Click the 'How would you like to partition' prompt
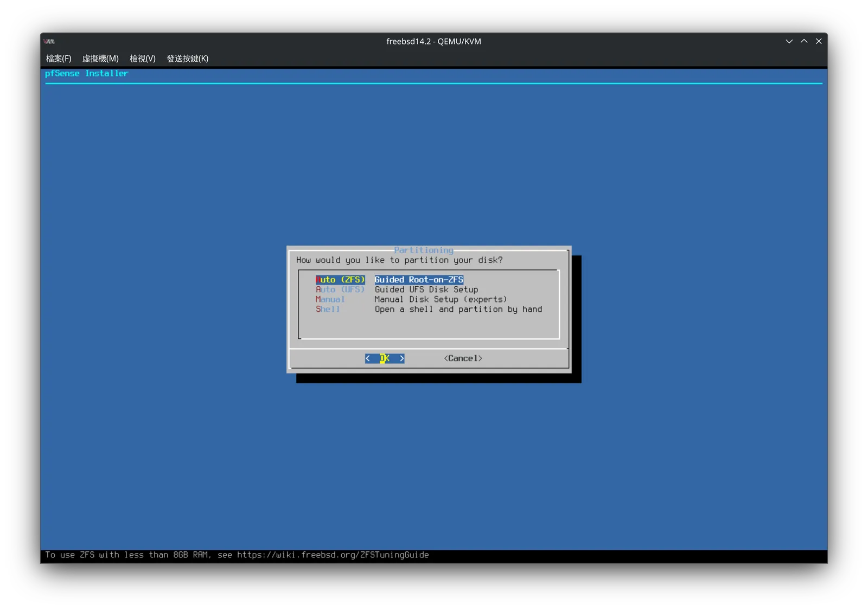 coord(399,260)
